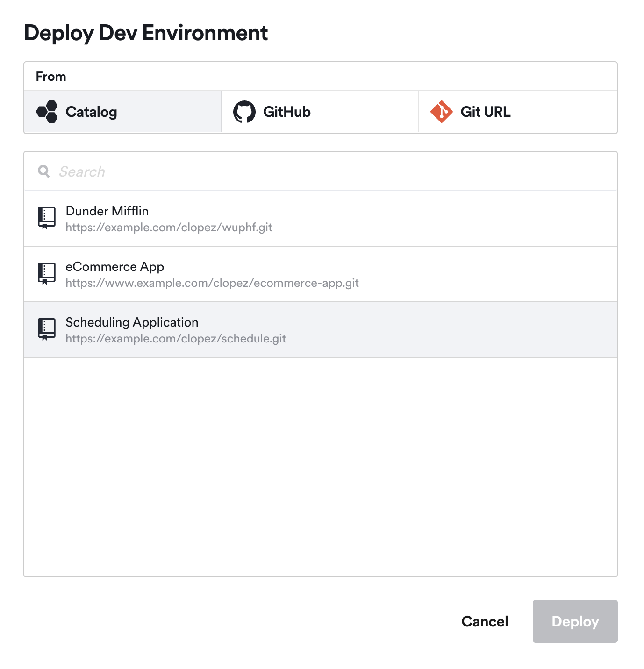Click the schedule.git URL text
Viewport: 644px width, 669px height.
click(175, 339)
